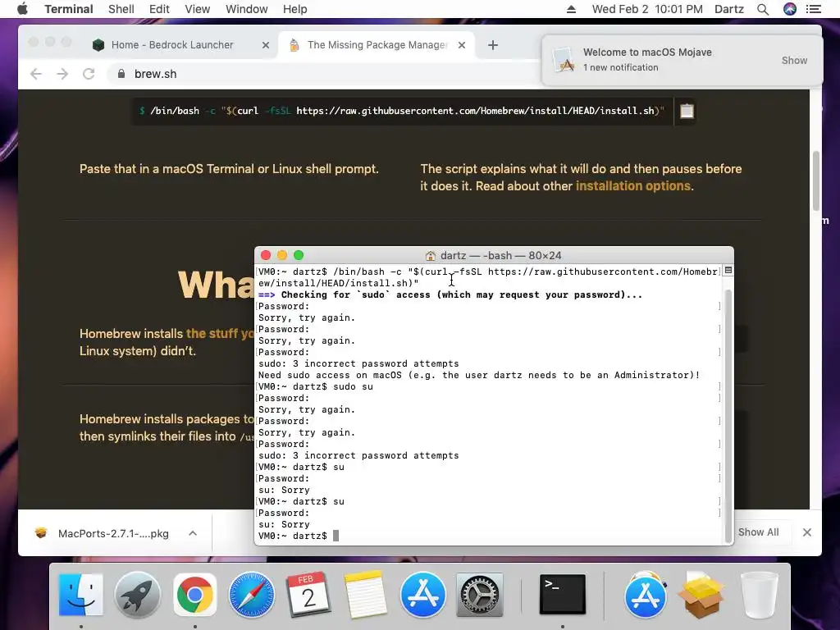Screen dimensions: 840x630
Task: Open the Help menu
Action: click(x=295, y=9)
